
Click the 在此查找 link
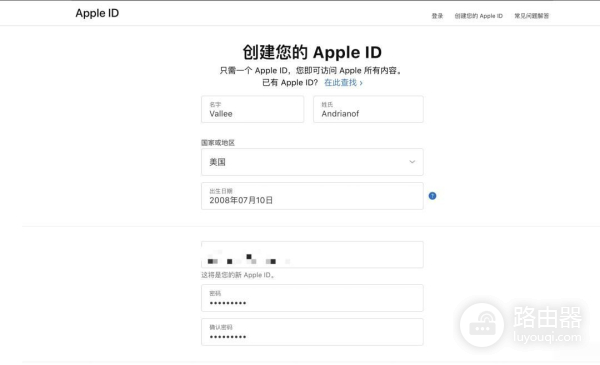[x=343, y=83]
